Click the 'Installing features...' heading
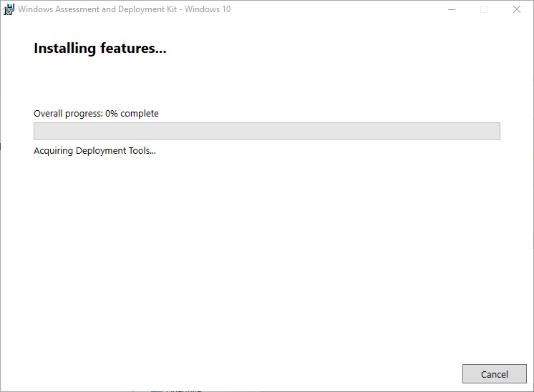 [100, 49]
